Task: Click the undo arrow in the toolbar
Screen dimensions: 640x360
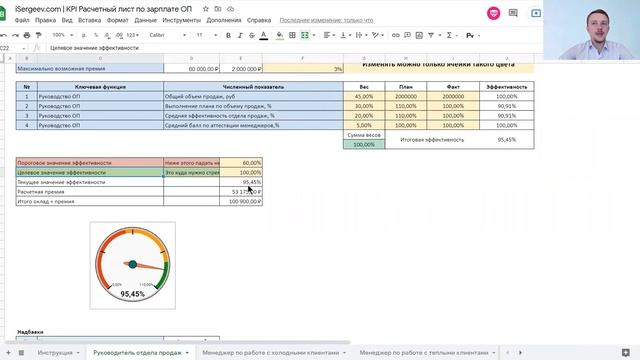Action: pos(4,36)
